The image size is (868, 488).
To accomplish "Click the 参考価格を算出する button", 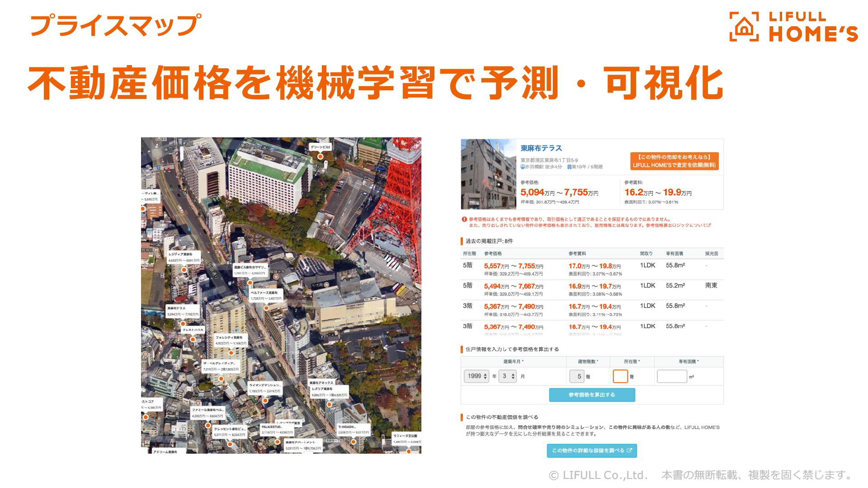I will click(592, 395).
